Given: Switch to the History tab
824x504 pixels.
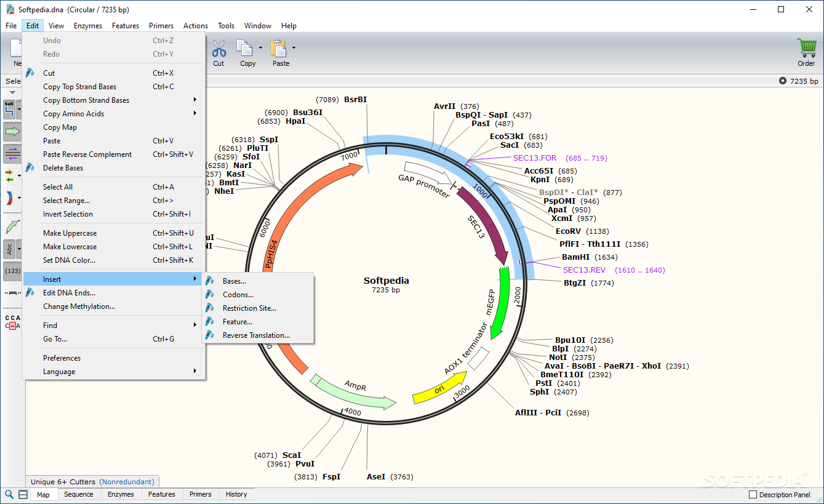Looking at the screenshot, I should (x=236, y=494).
